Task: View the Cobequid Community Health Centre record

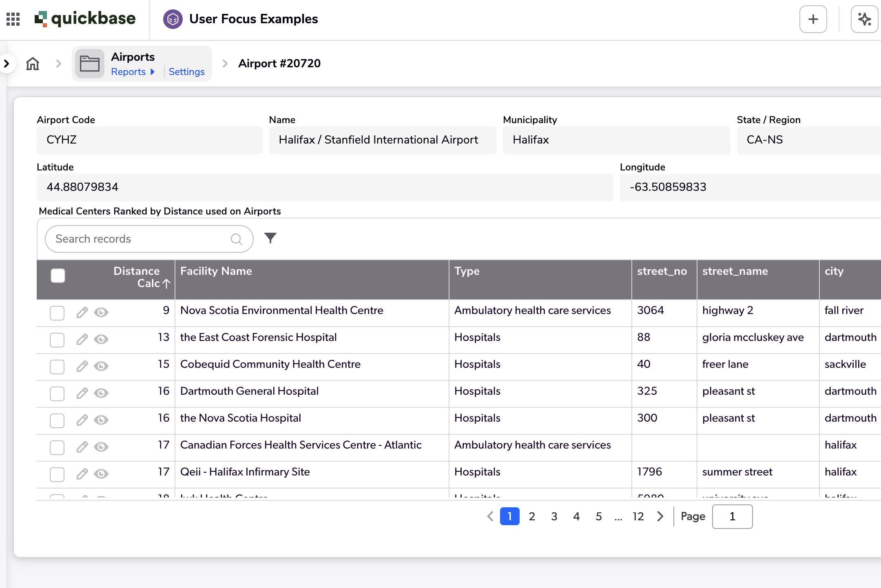Action: (x=101, y=367)
